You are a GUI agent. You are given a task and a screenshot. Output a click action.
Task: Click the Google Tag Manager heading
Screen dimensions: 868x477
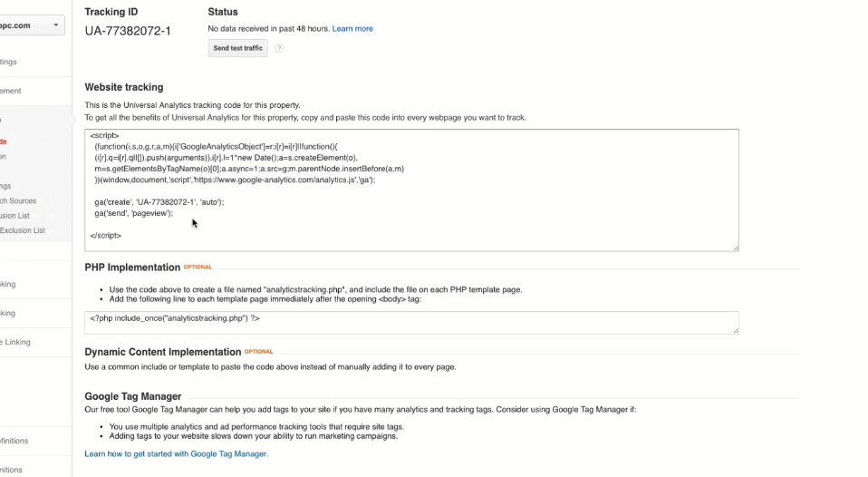coord(133,396)
